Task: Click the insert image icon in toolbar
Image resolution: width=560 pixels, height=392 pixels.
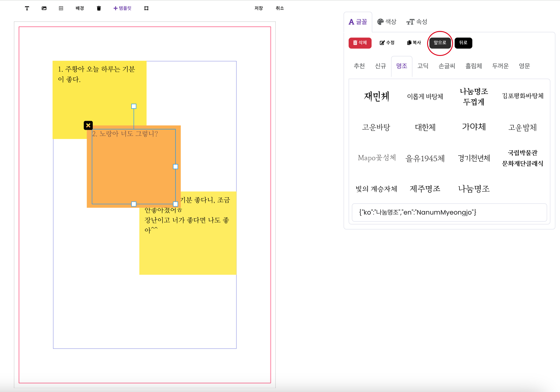Action: [x=44, y=8]
